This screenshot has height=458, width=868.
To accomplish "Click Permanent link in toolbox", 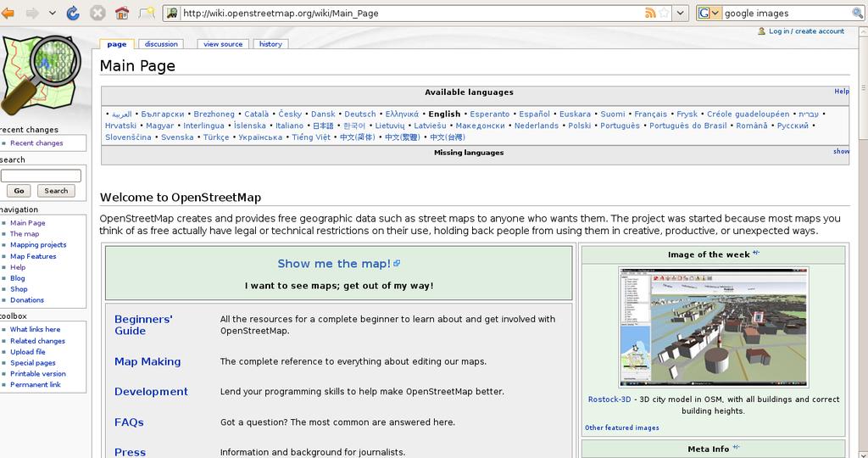I will click(36, 384).
